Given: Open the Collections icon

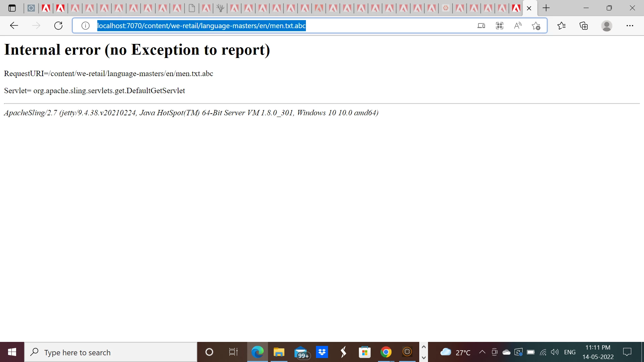Looking at the screenshot, I should (584, 25).
